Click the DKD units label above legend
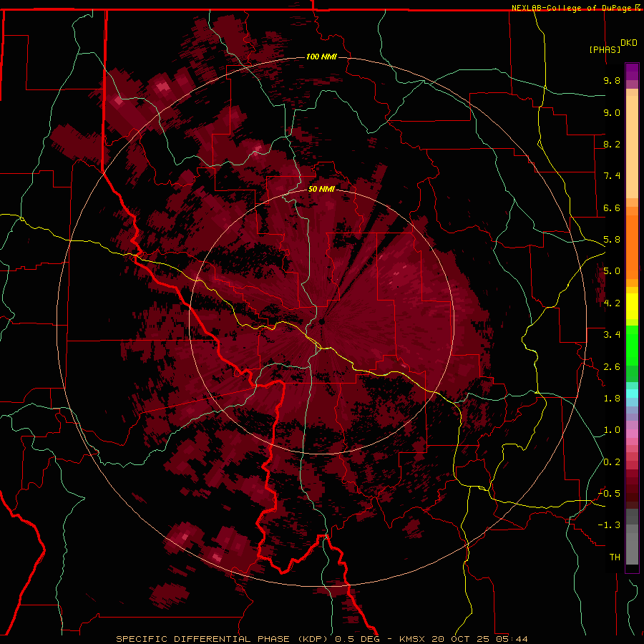644x644 pixels. coord(629,43)
